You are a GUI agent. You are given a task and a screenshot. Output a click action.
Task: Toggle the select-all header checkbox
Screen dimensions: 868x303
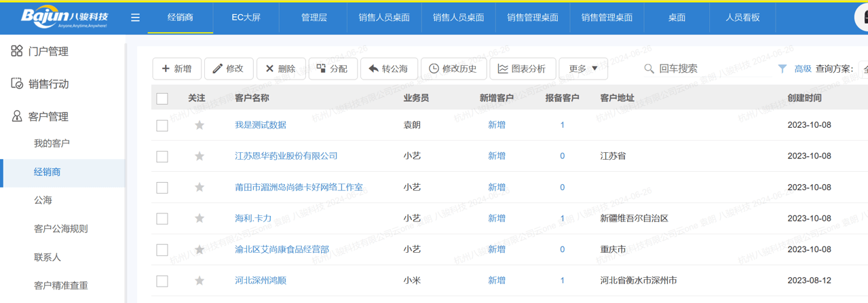162,99
